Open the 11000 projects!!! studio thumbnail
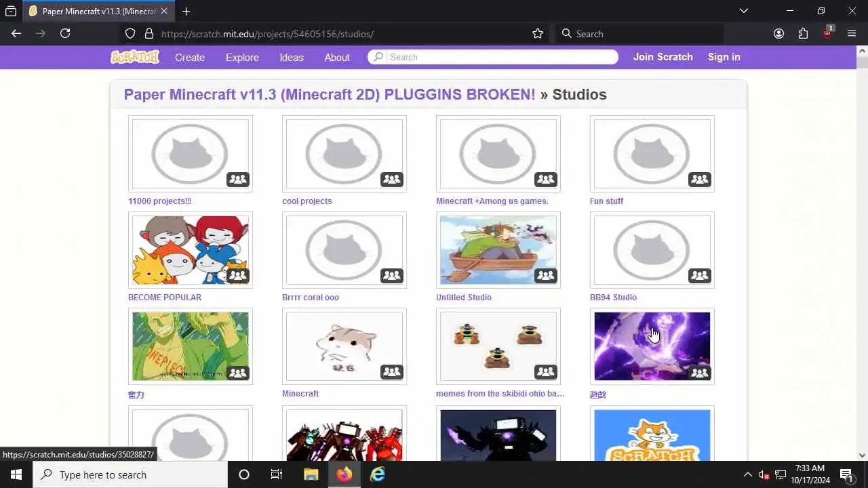This screenshot has width=868, height=488. tap(191, 154)
